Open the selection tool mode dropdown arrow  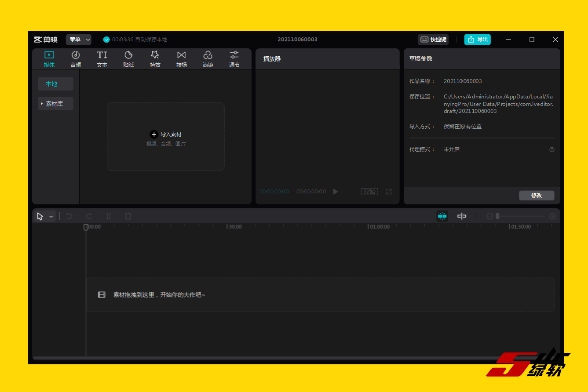point(51,217)
